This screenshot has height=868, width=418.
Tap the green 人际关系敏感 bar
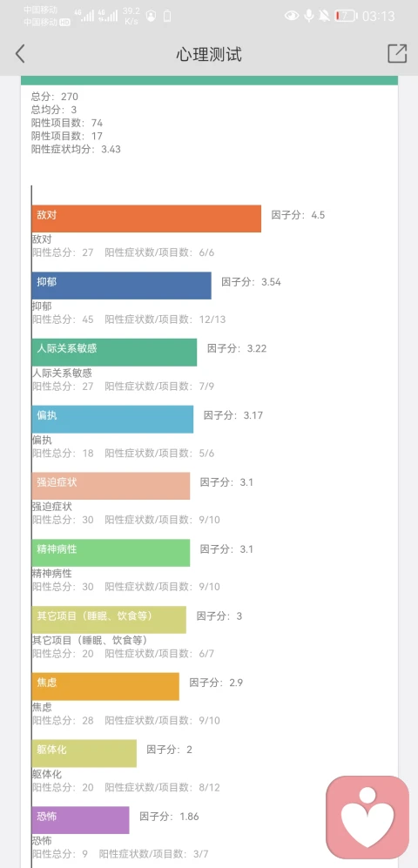point(115,352)
